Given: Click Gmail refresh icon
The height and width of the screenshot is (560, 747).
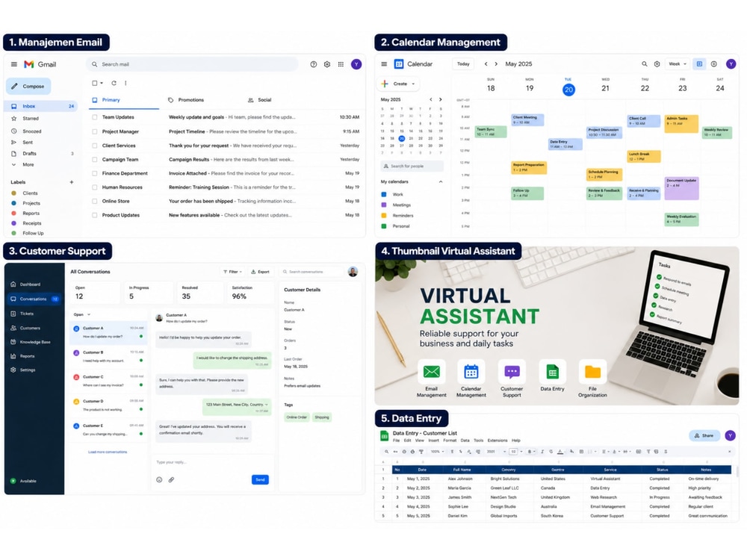Looking at the screenshot, I should 114,83.
